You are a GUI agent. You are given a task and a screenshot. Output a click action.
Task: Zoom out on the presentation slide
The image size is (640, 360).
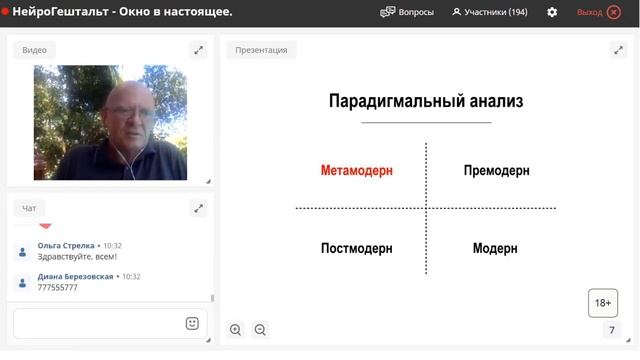(260, 329)
